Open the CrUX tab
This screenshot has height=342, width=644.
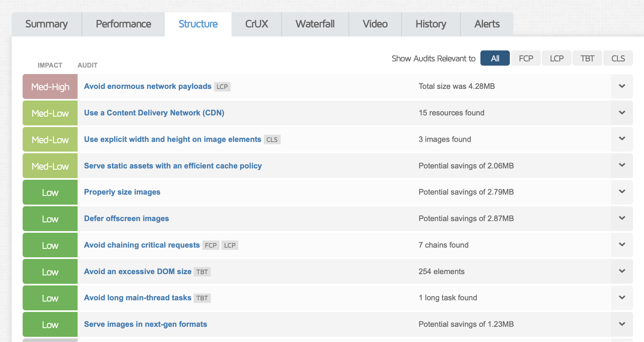coord(257,24)
